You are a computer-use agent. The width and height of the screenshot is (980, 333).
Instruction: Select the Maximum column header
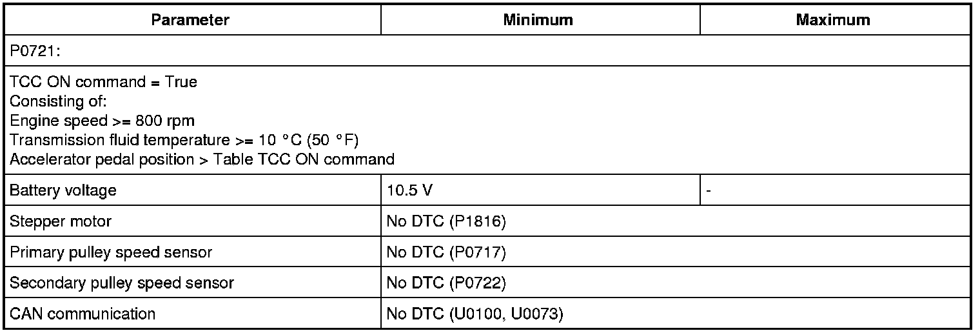(x=833, y=20)
